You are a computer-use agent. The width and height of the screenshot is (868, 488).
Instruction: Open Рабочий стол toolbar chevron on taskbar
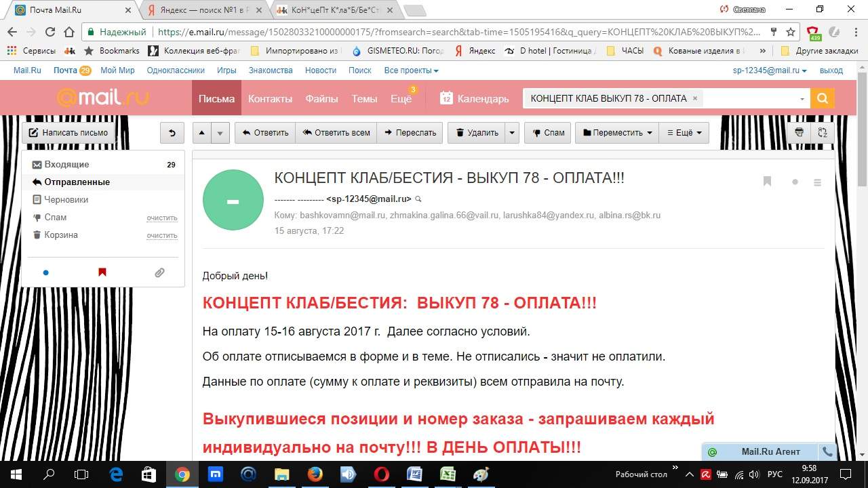(x=675, y=468)
